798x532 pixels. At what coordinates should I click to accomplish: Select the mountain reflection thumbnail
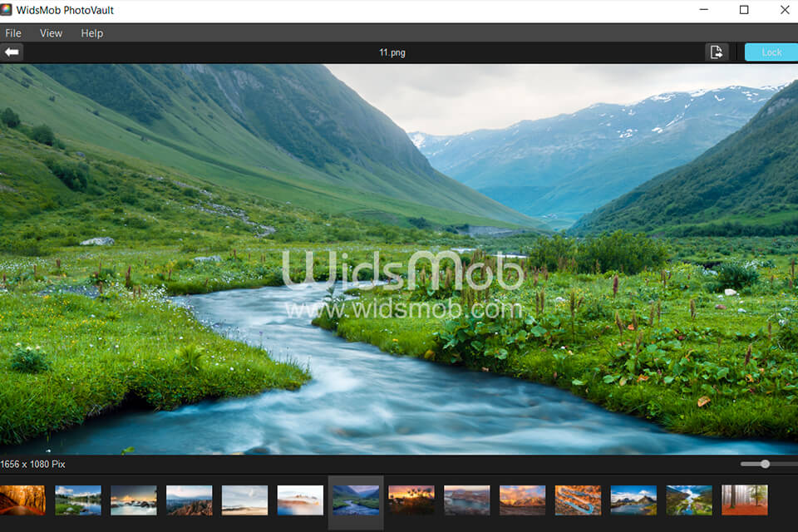point(633,500)
